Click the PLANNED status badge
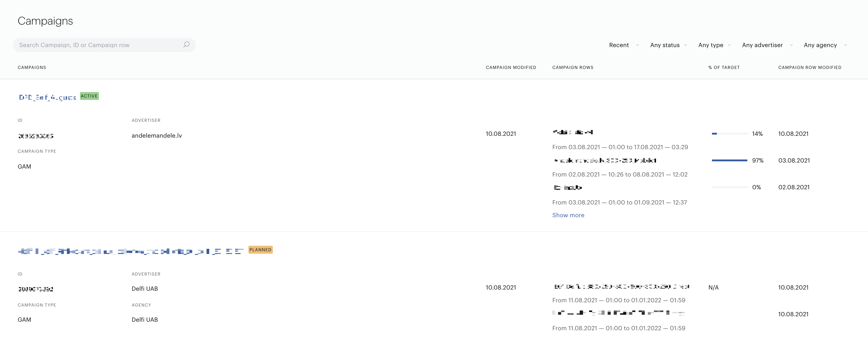The width and height of the screenshot is (868, 343). [x=260, y=250]
